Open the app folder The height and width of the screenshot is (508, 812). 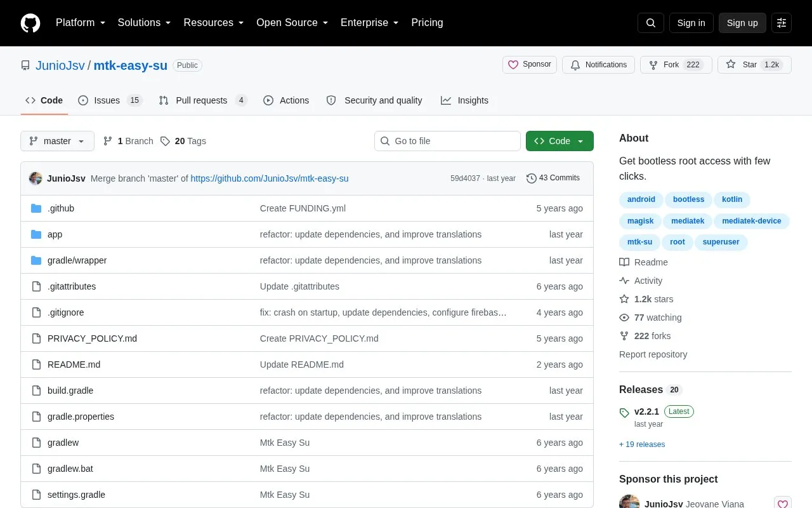55,234
